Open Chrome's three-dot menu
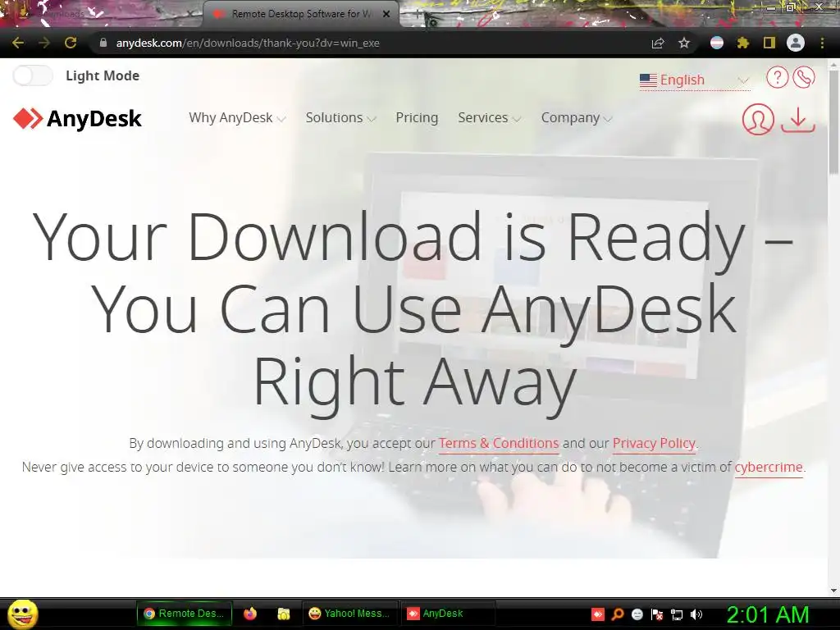 point(822,43)
